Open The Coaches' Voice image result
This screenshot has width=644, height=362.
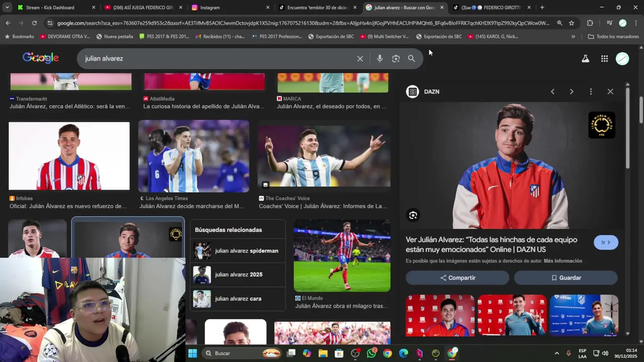click(x=324, y=156)
